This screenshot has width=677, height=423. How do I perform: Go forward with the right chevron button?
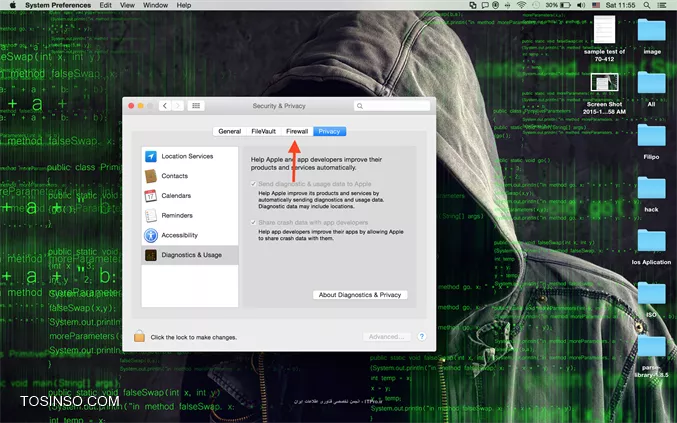pos(177,106)
